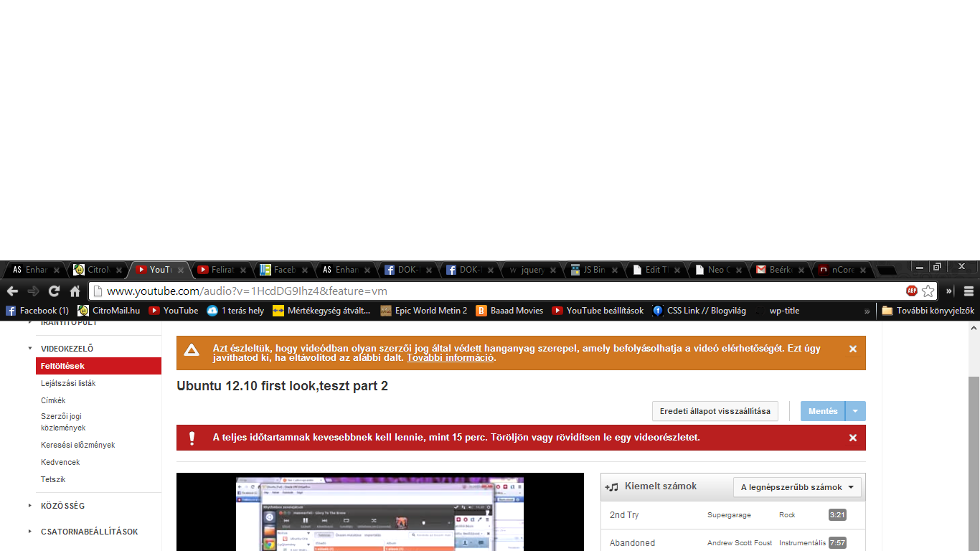Screen dimensions: 980x551
Task: Open A legnépszerűbb számok dropdown
Action: click(797, 487)
